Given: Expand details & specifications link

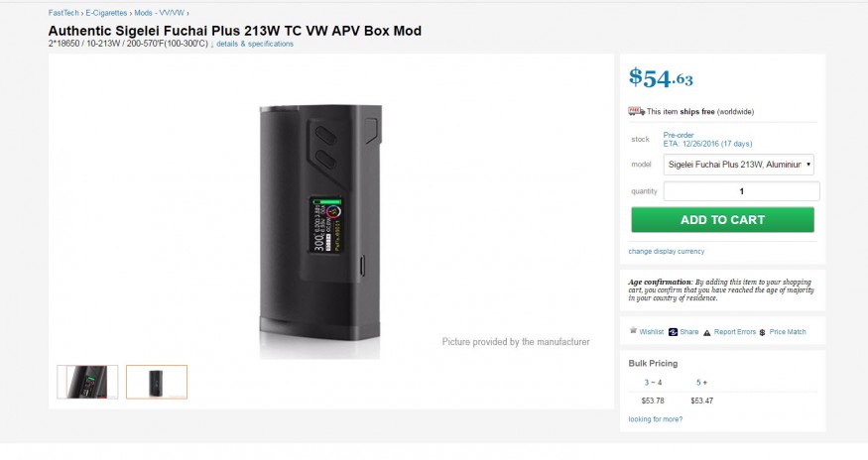Looking at the screenshot, I should [255, 44].
